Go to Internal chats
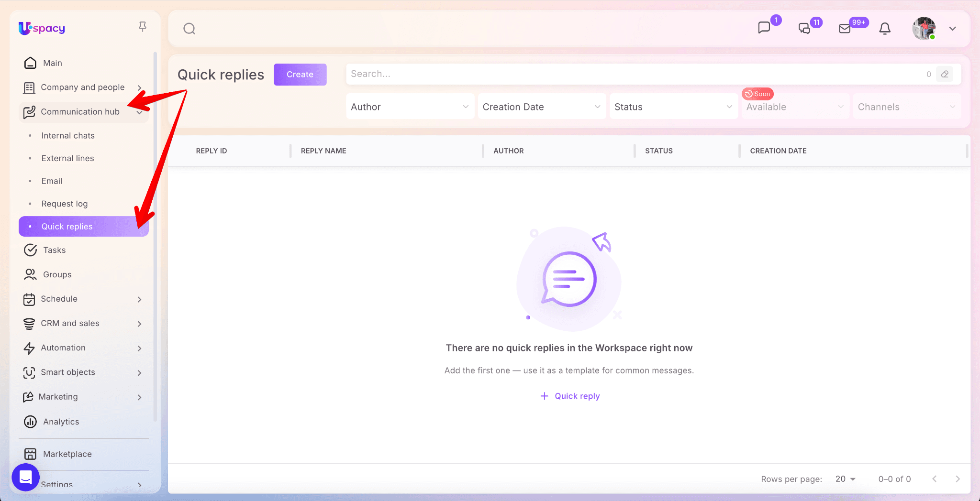This screenshot has width=980, height=501. tap(68, 136)
